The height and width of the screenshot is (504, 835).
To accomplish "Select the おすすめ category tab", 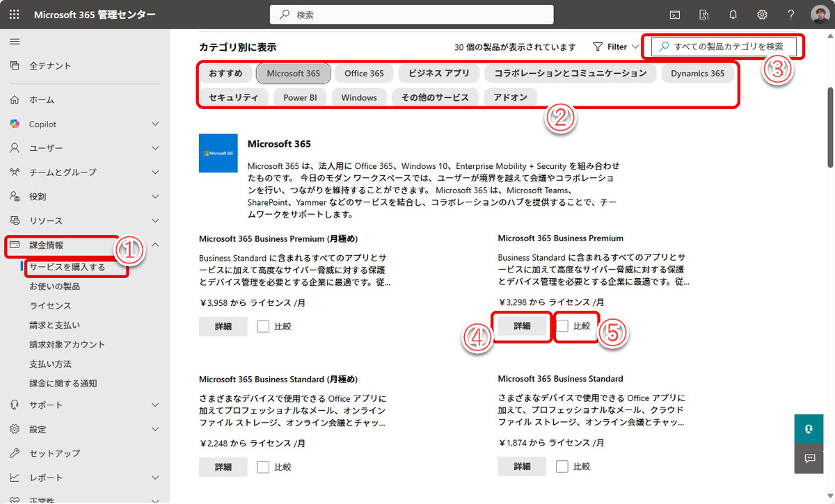I will tap(225, 73).
